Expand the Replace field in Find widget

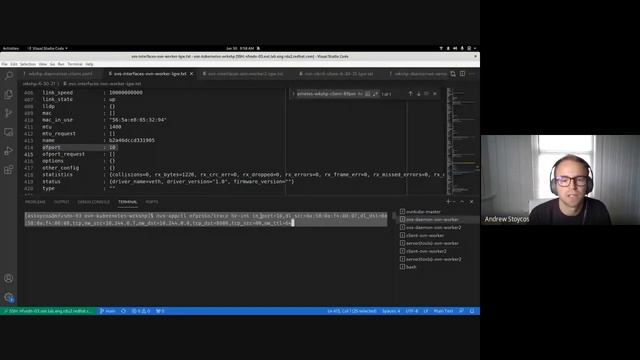tap(293, 94)
